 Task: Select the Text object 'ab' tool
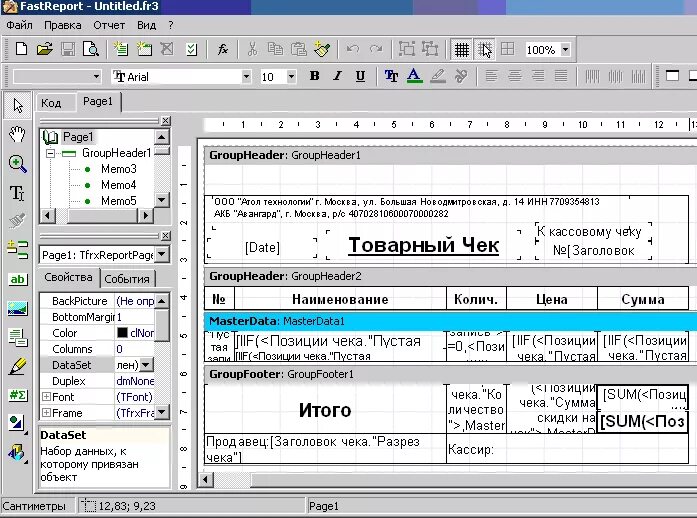coord(17,279)
